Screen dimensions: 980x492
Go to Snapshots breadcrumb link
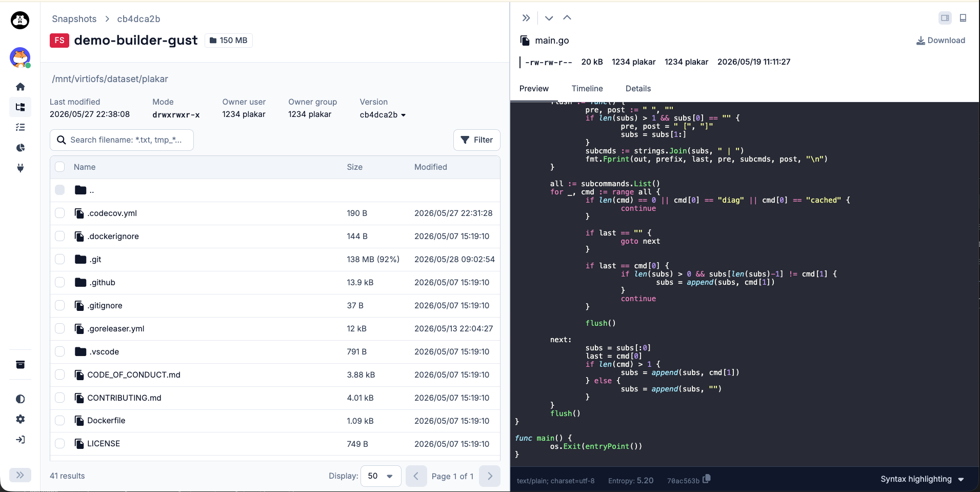(x=74, y=19)
